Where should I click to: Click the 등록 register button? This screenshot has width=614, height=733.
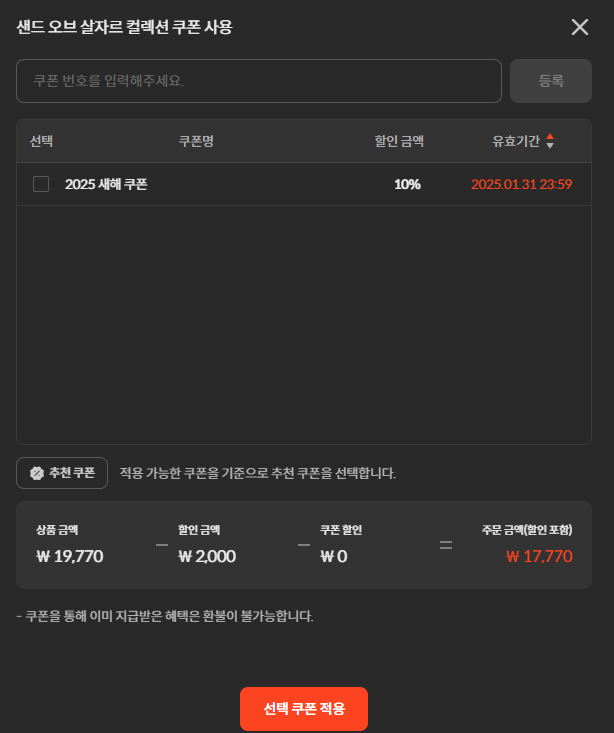click(x=550, y=81)
